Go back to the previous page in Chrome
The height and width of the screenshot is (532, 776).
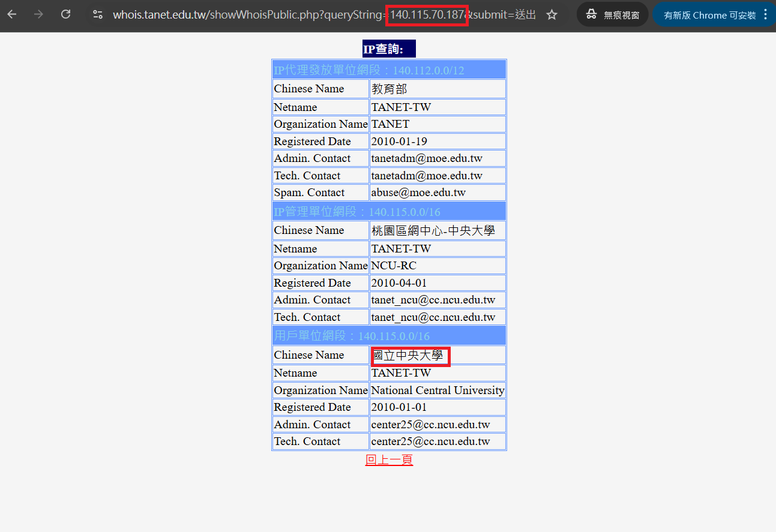click(x=12, y=14)
